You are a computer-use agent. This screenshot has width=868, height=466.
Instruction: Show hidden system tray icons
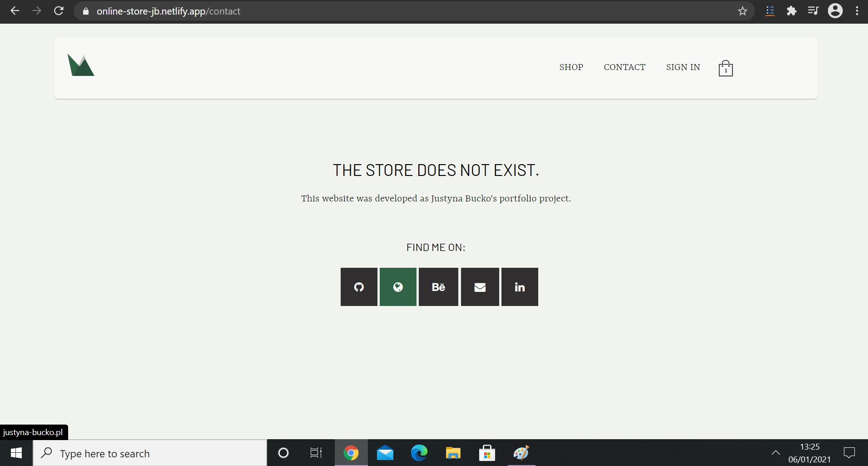click(776, 453)
